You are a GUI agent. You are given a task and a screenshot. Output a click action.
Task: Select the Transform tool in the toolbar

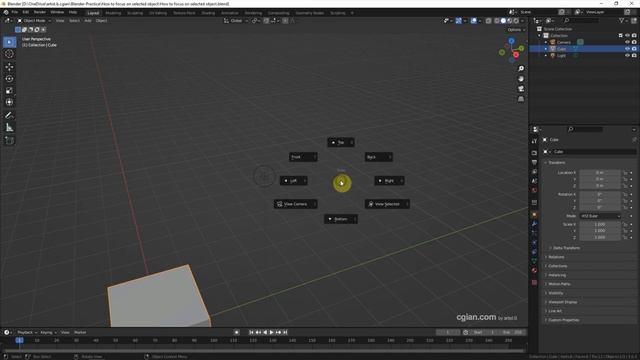9,102
